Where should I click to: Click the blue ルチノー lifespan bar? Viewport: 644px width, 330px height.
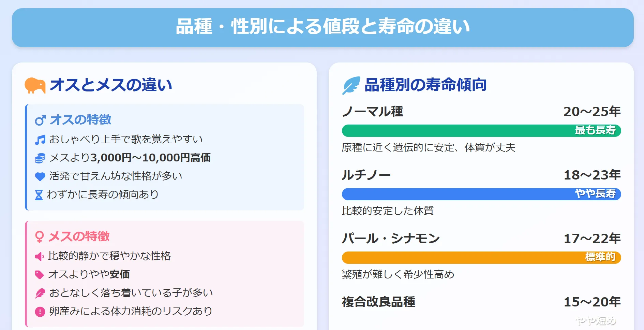tap(481, 194)
